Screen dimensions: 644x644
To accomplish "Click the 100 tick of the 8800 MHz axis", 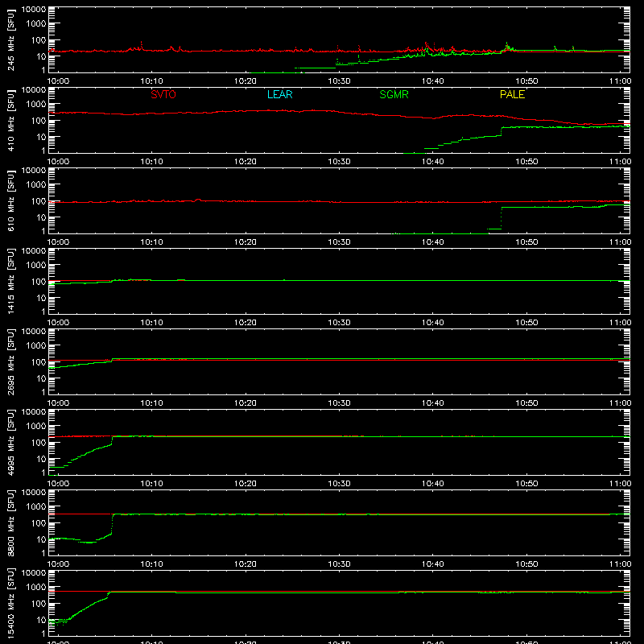I will pos(39,523).
